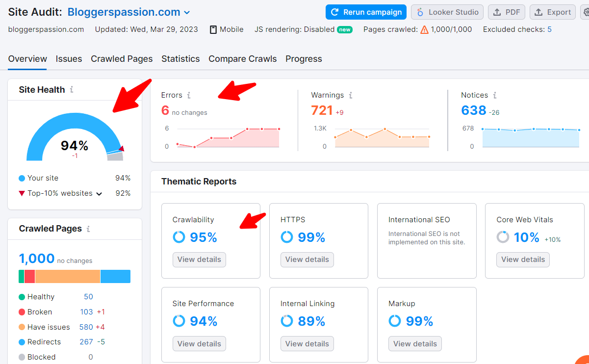Screen dimensions: 589x364
Task: Click the Looker Studio button
Action: (447, 12)
